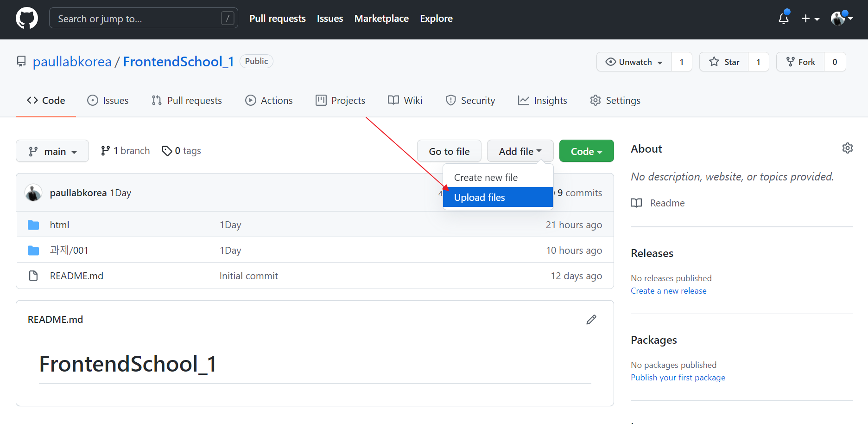Switch to the repository Pull requests tab
The height and width of the screenshot is (424, 868).
(187, 101)
